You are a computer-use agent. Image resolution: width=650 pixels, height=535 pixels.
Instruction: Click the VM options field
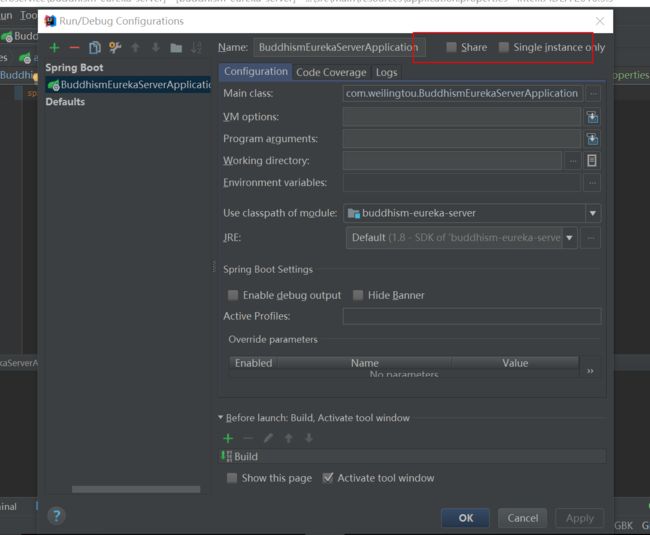(x=462, y=117)
